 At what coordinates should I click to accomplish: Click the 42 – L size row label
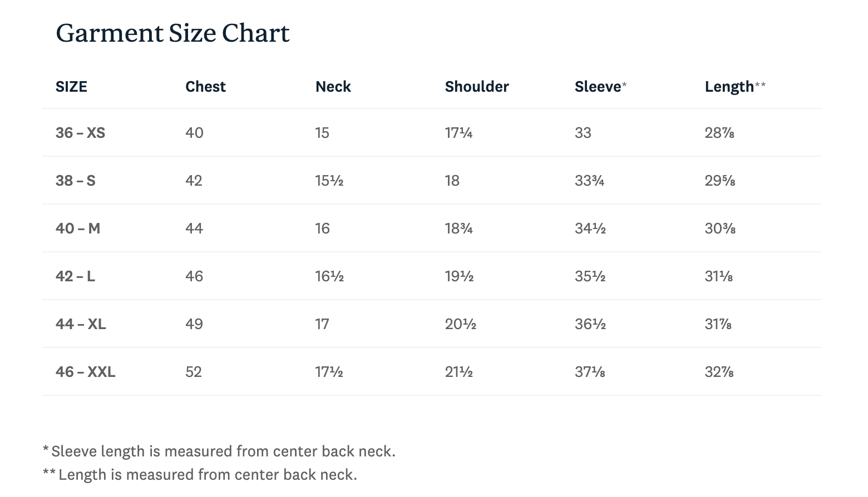75,276
